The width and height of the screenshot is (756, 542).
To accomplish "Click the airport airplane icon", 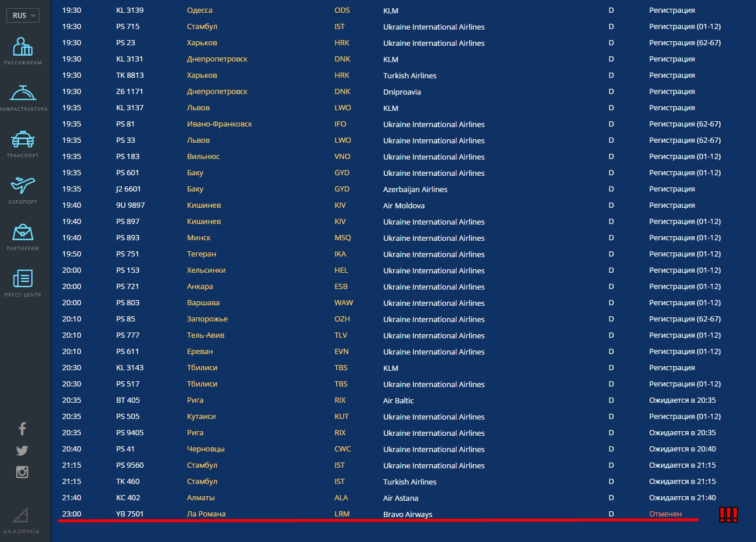I will click(23, 186).
